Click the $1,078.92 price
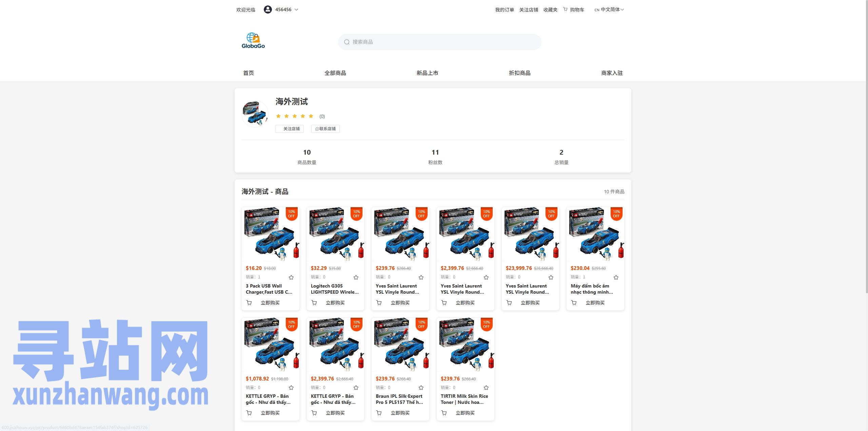Screen dimensions: 868x431 pos(257,378)
